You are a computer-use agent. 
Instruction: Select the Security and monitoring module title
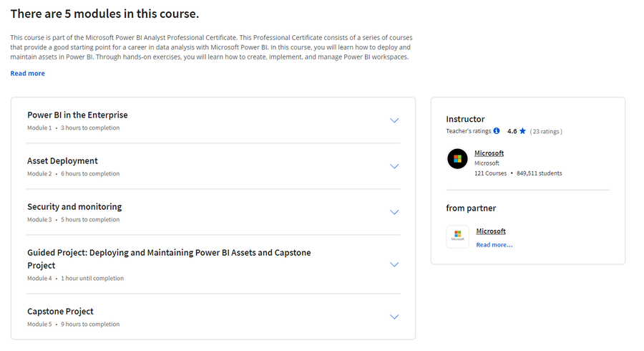pyautogui.click(x=74, y=207)
